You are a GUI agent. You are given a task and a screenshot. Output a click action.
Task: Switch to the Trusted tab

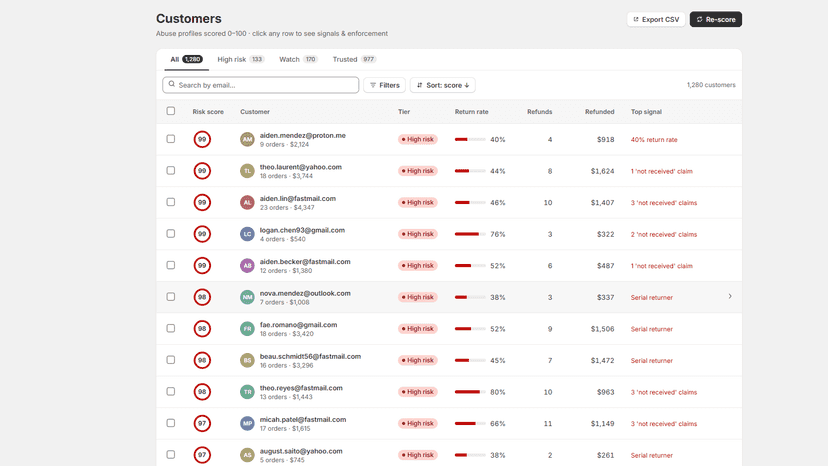click(354, 59)
